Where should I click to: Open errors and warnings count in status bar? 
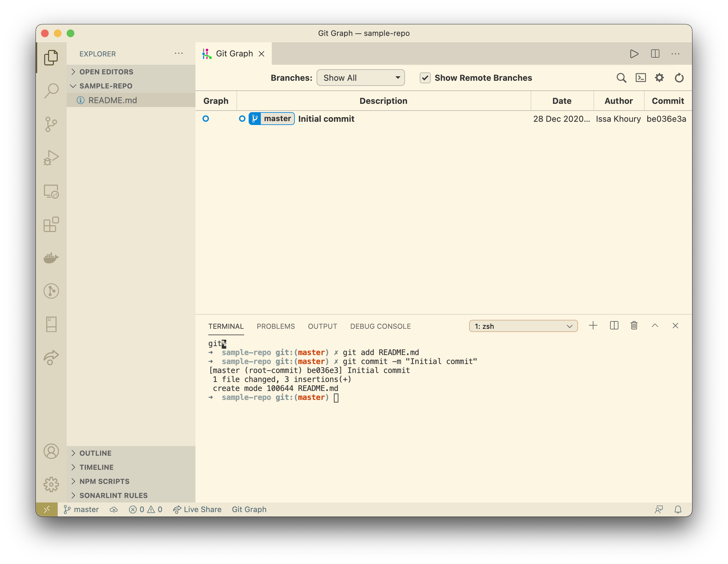coord(145,509)
